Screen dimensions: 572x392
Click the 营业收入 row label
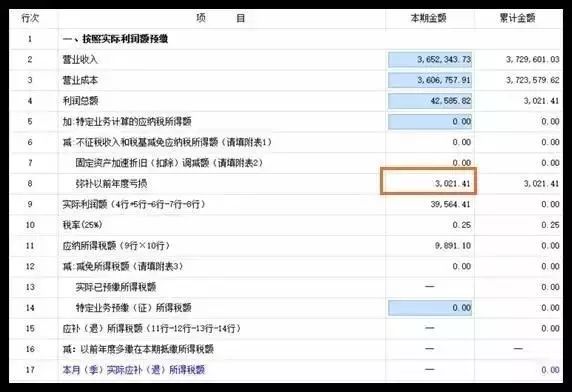[80, 59]
